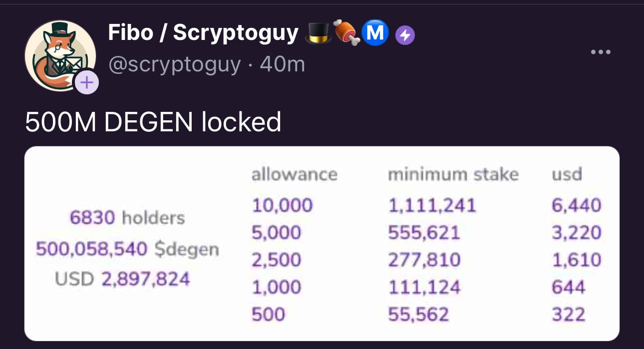
Task: Select the '500M DEGEN locked' post text
Action: pyautogui.click(x=153, y=122)
